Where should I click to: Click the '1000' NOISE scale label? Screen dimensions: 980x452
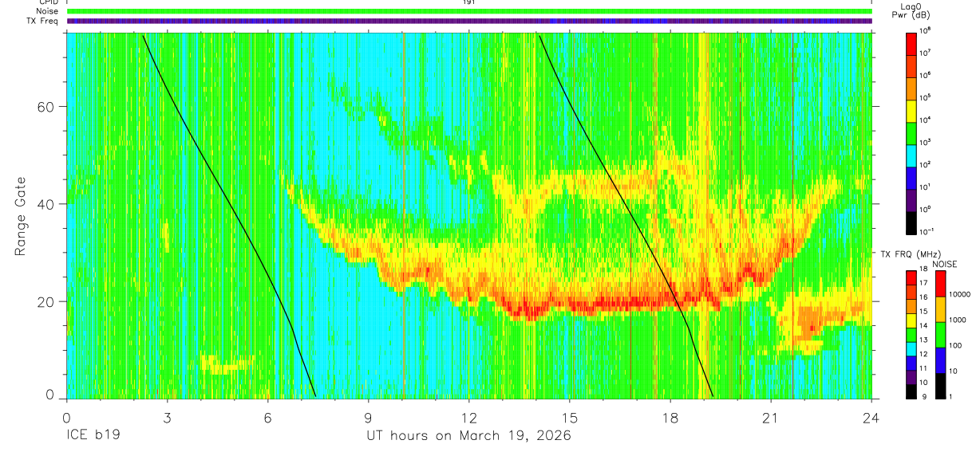[958, 320]
